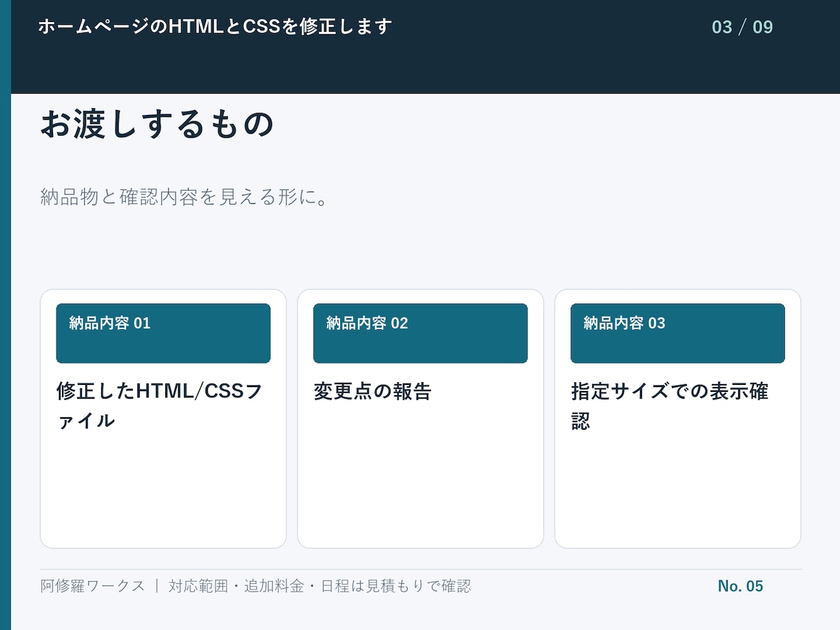Click the subtitle 納品物と確認内容を見える形に。
This screenshot has width=840, height=630.
pyautogui.click(x=183, y=198)
